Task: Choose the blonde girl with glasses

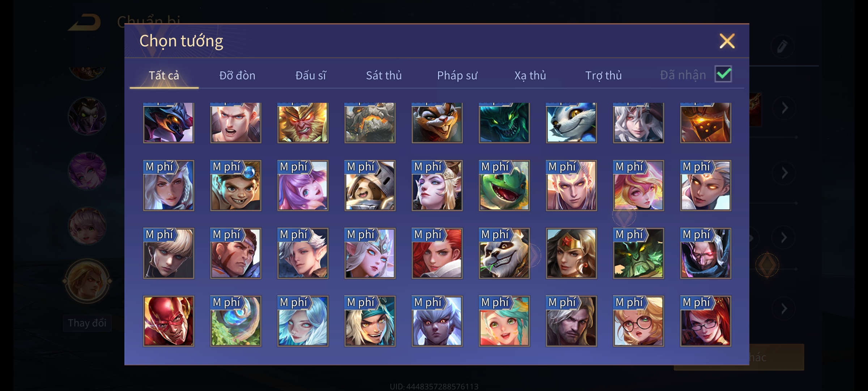Action: tap(638, 321)
